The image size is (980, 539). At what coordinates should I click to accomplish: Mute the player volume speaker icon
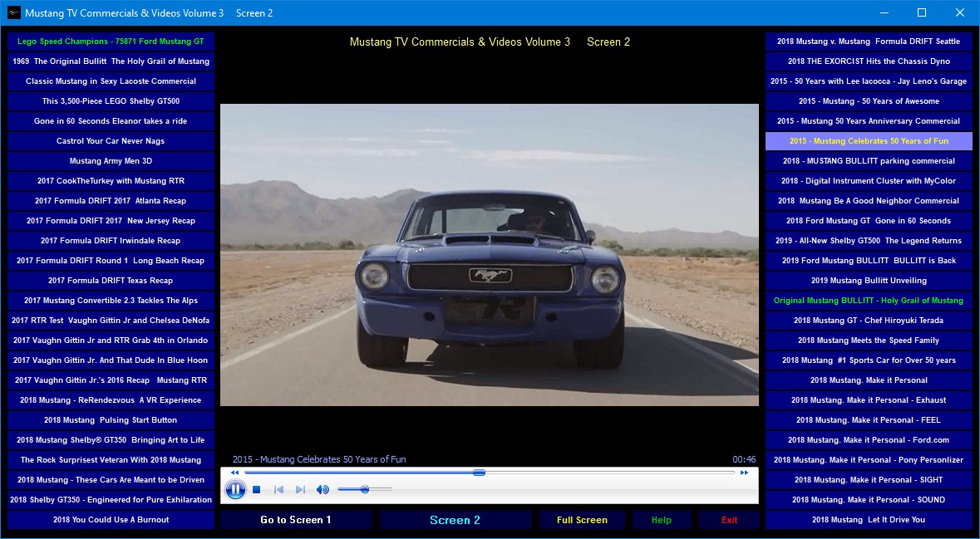[323, 490]
